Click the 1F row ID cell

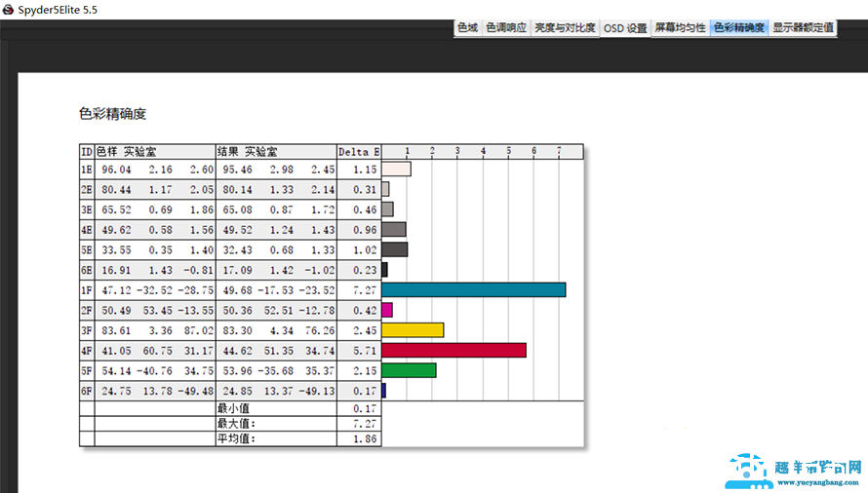(x=87, y=290)
